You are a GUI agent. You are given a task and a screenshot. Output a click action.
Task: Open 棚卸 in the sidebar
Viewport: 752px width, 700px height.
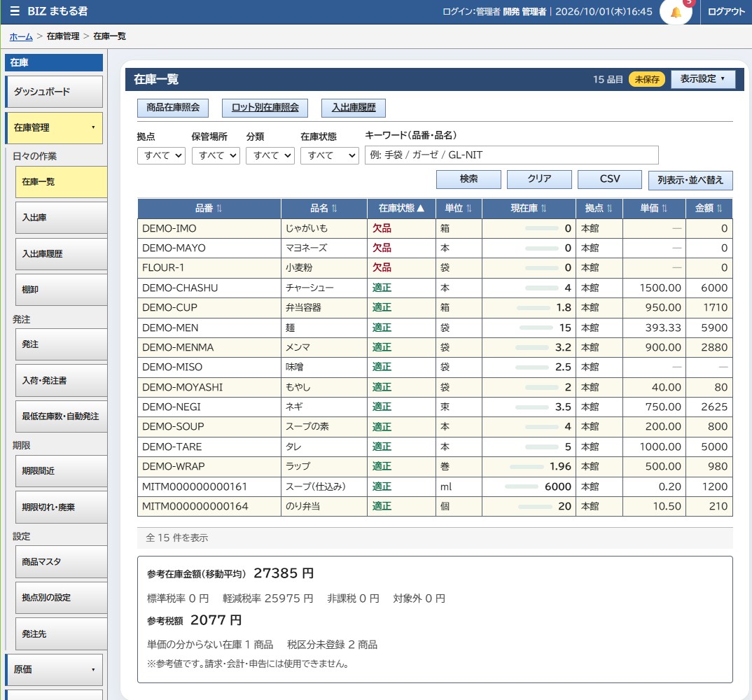[x=61, y=290]
